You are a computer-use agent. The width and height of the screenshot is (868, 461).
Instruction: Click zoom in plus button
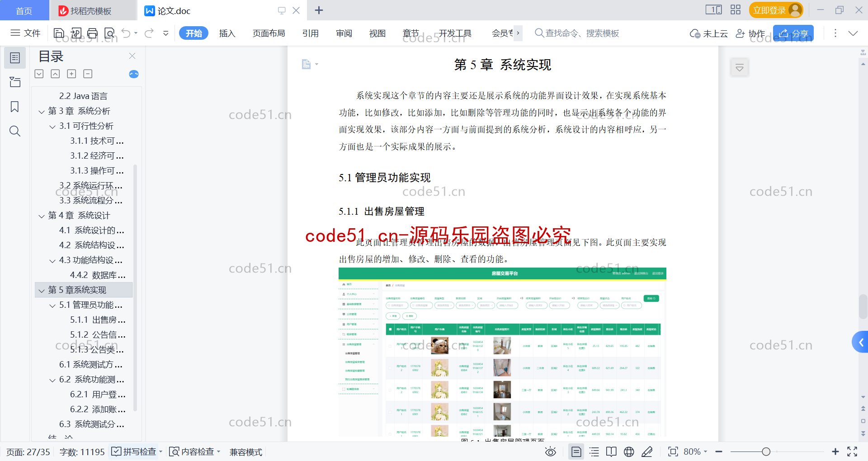[835, 452]
